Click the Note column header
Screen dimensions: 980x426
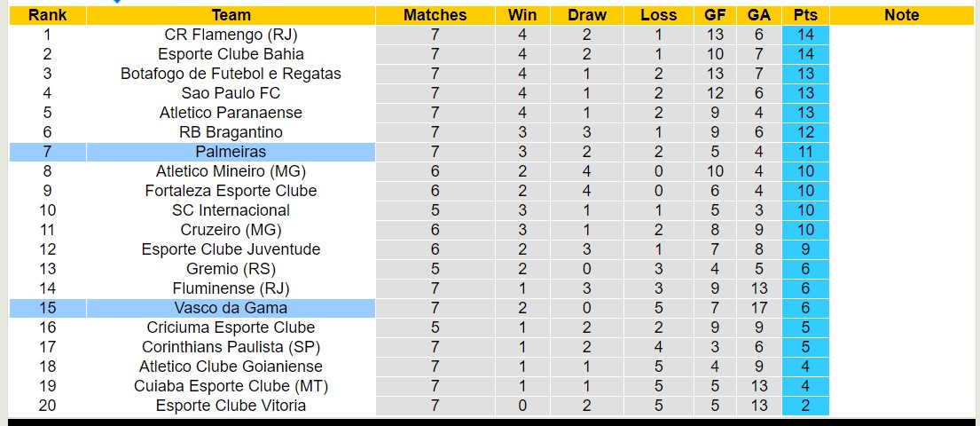(x=902, y=15)
